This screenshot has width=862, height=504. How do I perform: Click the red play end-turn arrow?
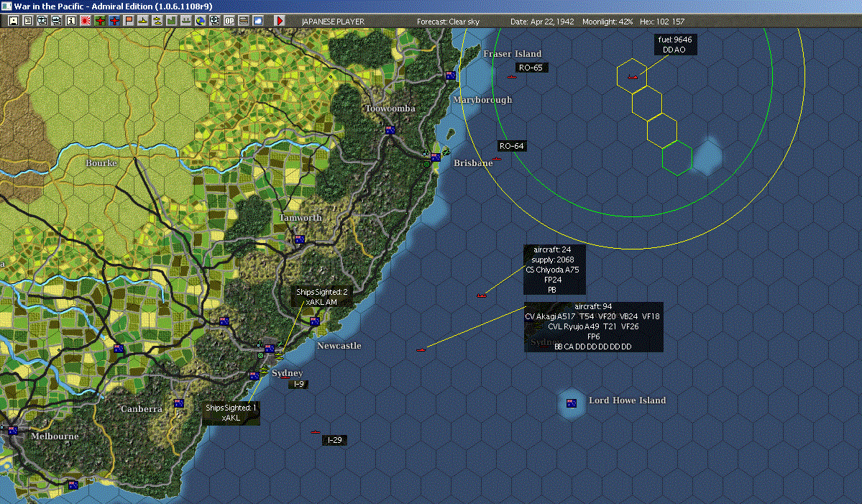(x=279, y=21)
